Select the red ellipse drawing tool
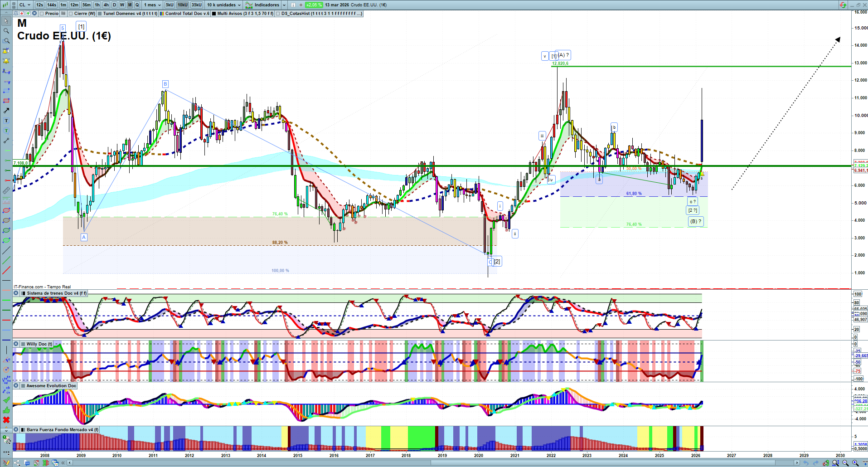 click(6, 210)
